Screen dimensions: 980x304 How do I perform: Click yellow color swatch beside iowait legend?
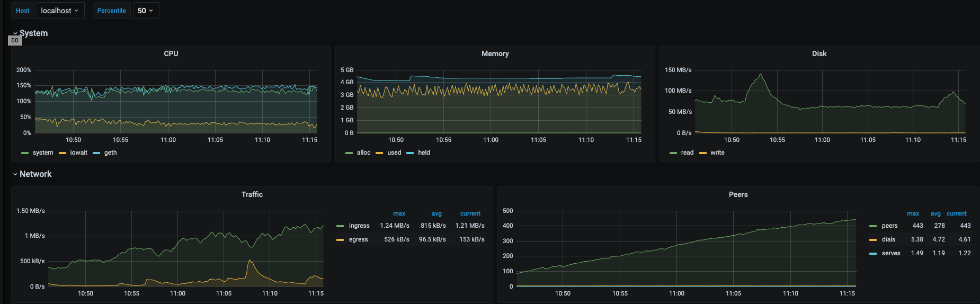[x=63, y=153]
